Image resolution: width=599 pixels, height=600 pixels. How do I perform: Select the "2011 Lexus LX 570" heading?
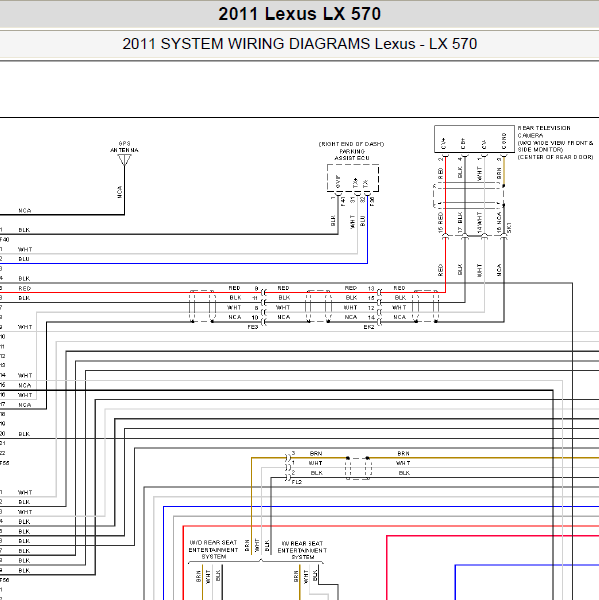click(x=299, y=14)
